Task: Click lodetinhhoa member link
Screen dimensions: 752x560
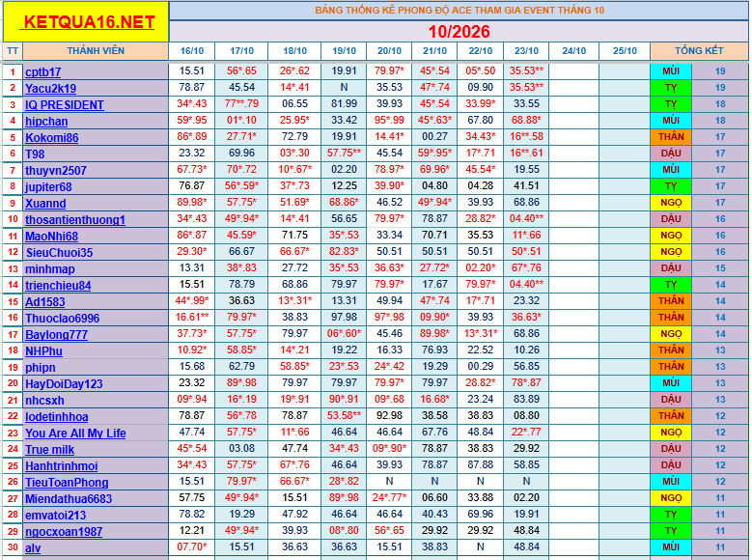Action: tap(57, 416)
